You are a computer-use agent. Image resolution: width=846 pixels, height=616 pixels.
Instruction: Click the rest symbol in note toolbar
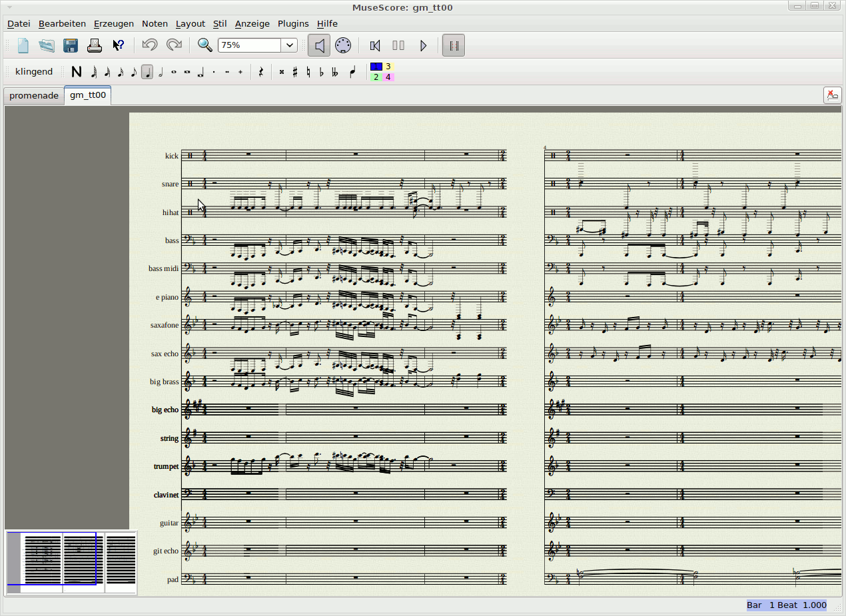tap(260, 72)
